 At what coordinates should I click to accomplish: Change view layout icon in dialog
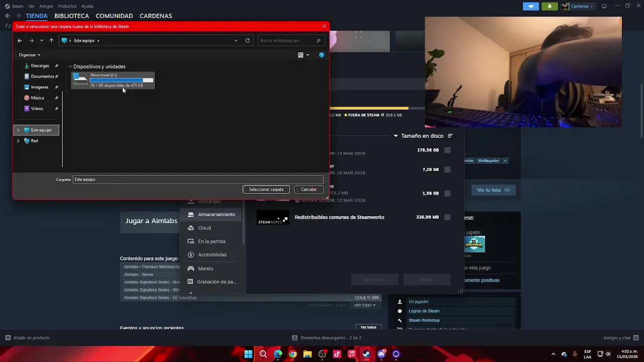(x=300, y=55)
